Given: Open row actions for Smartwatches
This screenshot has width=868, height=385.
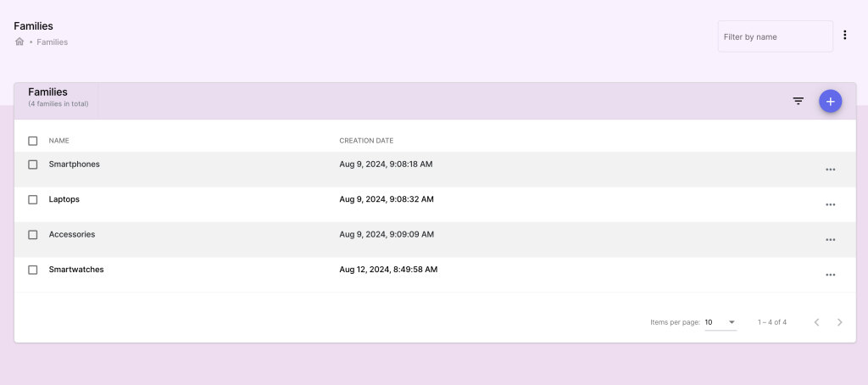Looking at the screenshot, I should pos(830,275).
